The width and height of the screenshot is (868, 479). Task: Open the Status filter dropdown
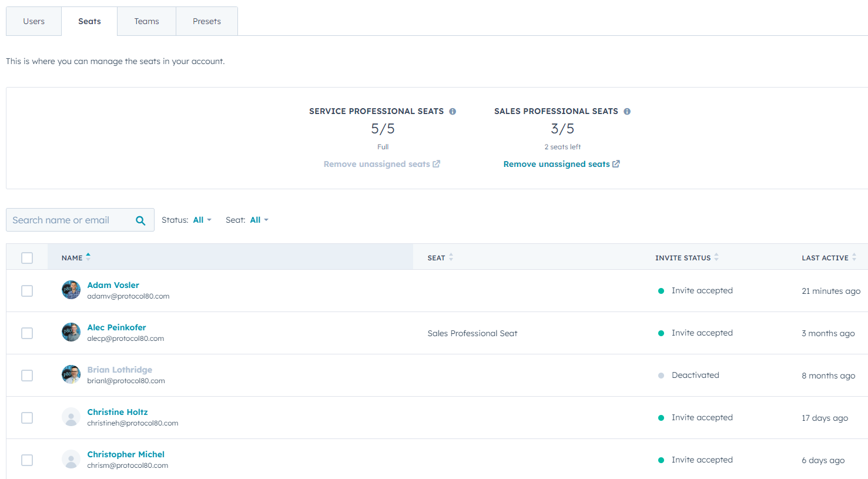click(x=200, y=219)
